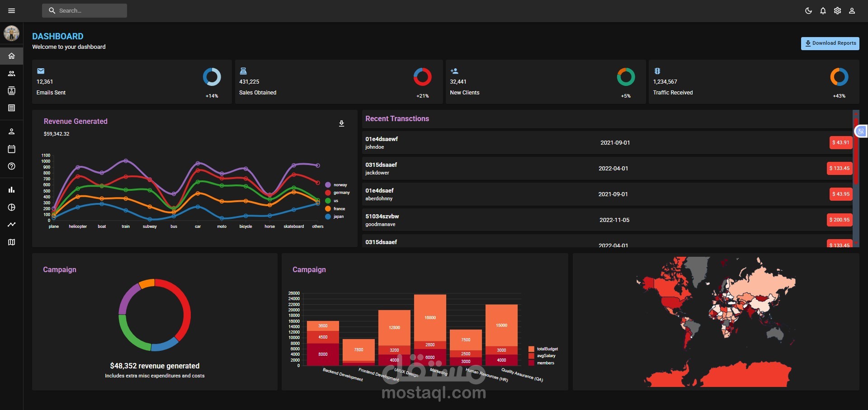Click the Traffic Received progress ring
Screen dimensions: 868x410
[839, 77]
